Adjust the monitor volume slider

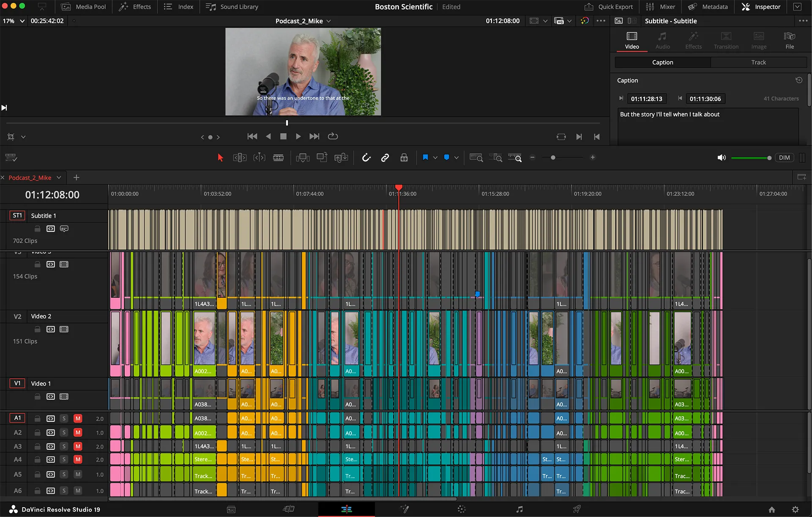click(751, 158)
